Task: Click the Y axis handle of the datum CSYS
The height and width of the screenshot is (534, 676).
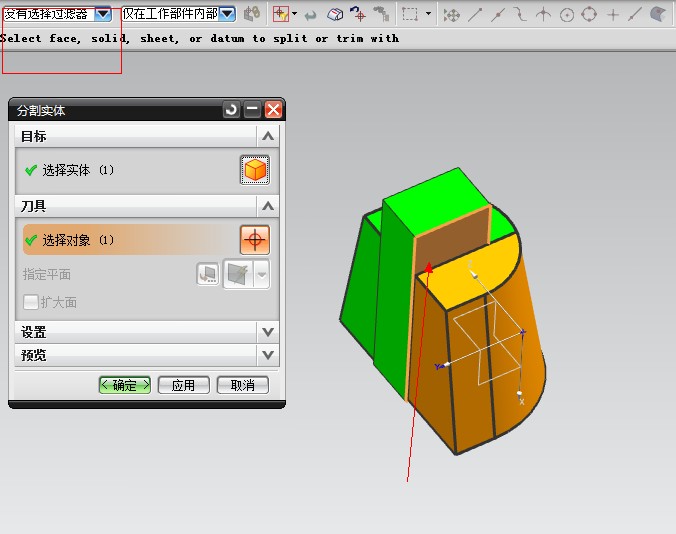Action: pyautogui.click(x=445, y=366)
